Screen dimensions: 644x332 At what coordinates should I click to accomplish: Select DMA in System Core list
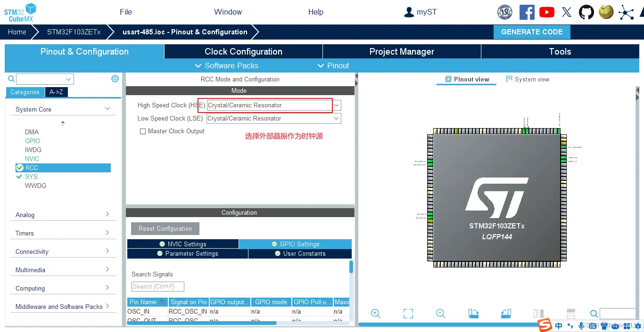pos(32,132)
